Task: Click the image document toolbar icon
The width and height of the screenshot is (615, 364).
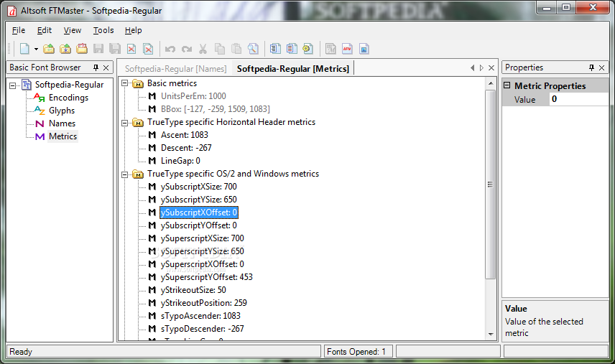Action: point(364,49)
